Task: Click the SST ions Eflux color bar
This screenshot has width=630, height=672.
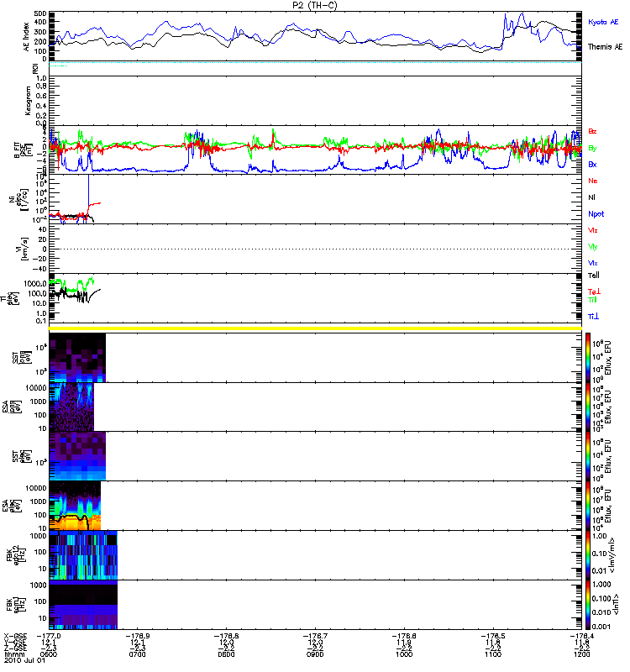Action: tap(588, 358)
